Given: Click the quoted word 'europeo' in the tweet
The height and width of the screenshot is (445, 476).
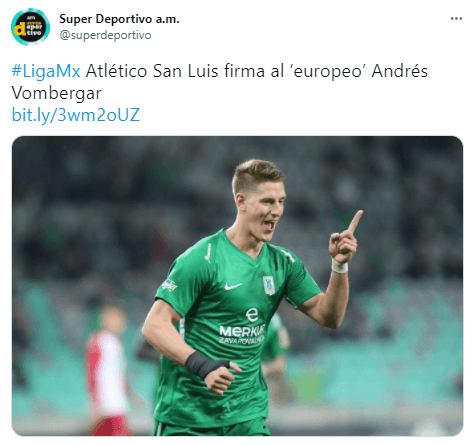Looking at the screenshot, I should (x=328, y=71).
